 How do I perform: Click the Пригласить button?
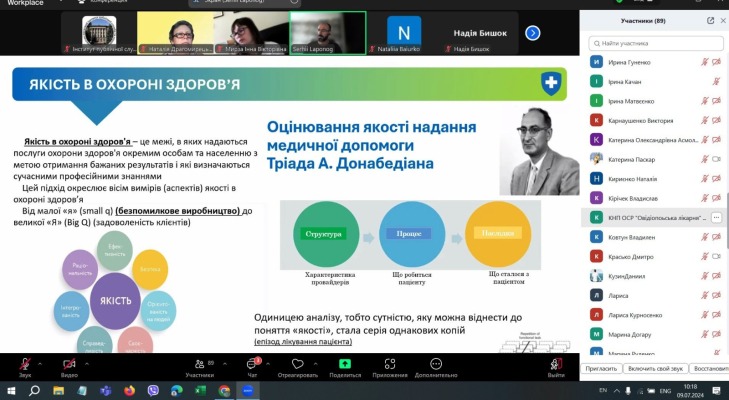(x=601, y=368)
